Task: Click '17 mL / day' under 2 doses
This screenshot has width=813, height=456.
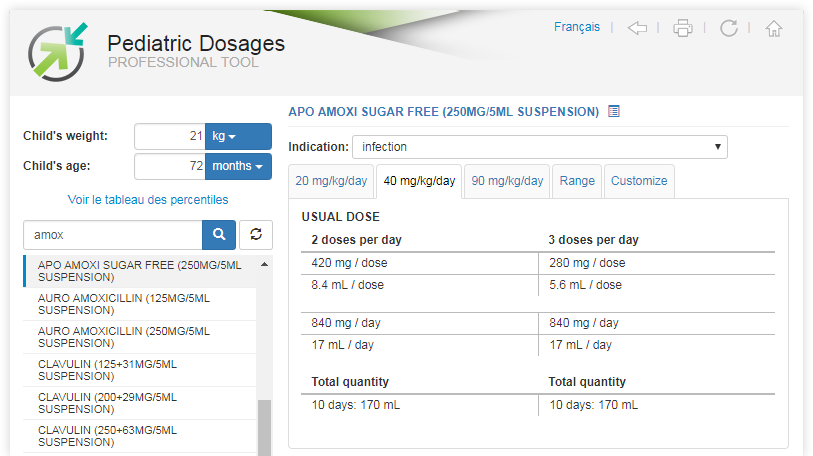Action: point(342,344)
